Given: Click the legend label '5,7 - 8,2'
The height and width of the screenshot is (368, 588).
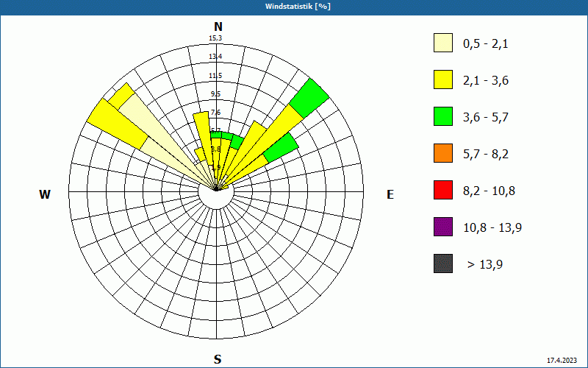Looking at the screenshot, I should coord(486,155).
